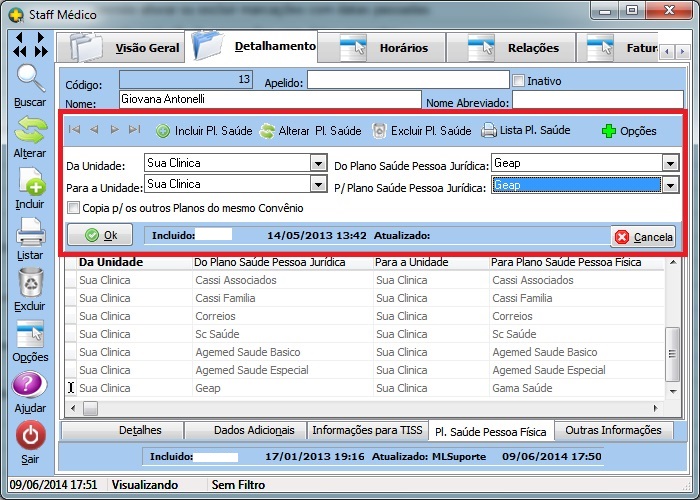Click the Buscar magnifier icon in sidebar

(30, 80)
